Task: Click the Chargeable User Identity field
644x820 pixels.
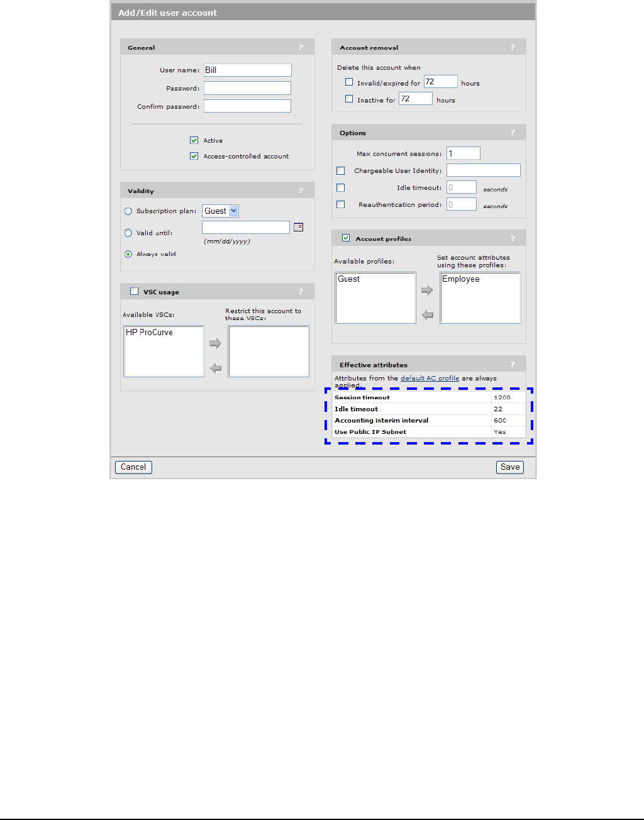Action: click(484, 170)
